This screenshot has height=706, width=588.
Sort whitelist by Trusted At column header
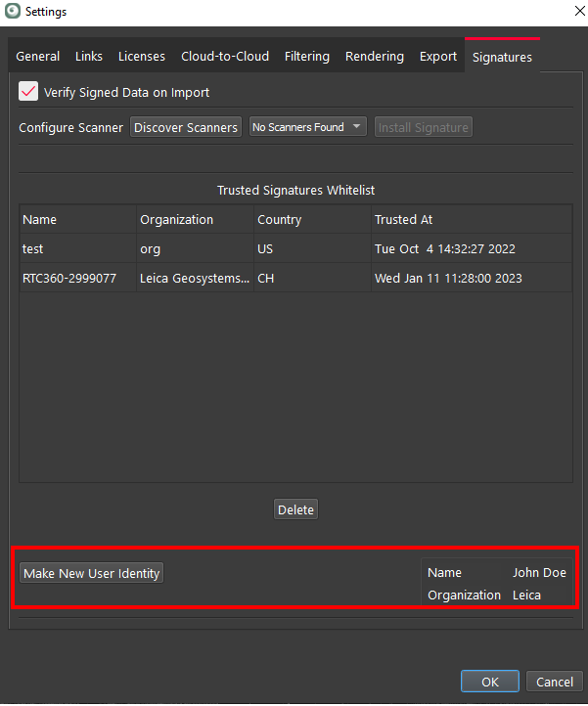click(x=470, y=220)
